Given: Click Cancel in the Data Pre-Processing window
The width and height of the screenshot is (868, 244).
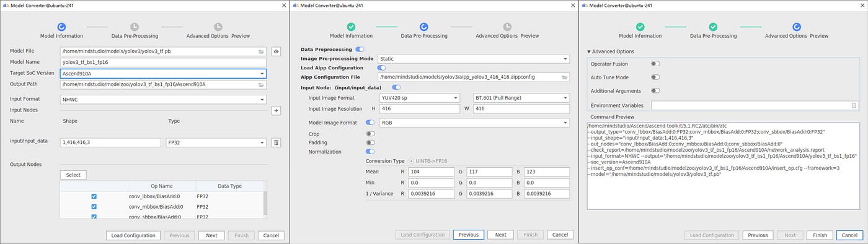Looking at the screenshot, I should (x=560, y=235).
